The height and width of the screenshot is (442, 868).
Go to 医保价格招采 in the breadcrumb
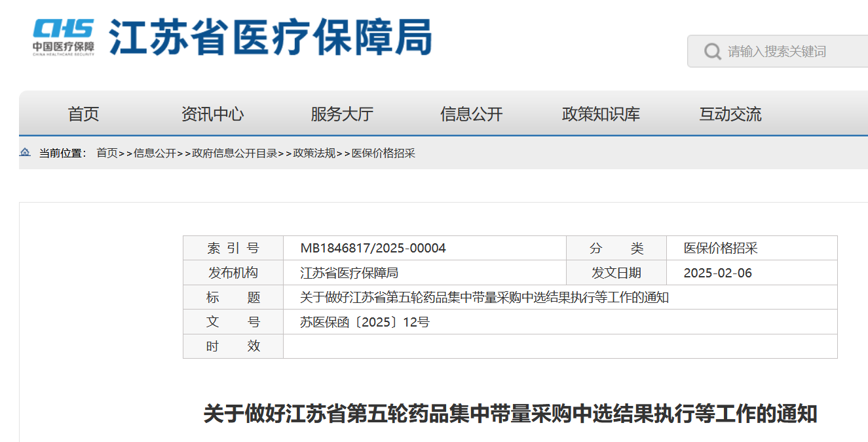point(384,153)
